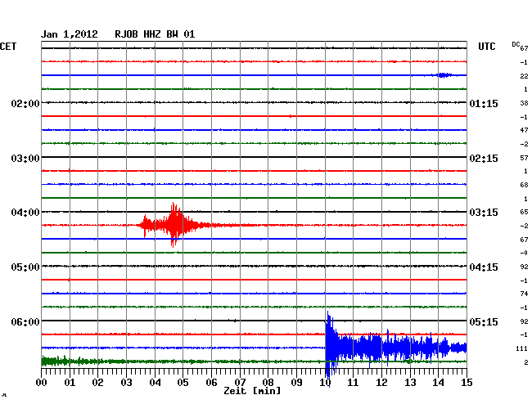Image resolution: width=532 pixels, height=404 pixels.
Task: Click DC offset value "111"
Action: pos(522,348)
